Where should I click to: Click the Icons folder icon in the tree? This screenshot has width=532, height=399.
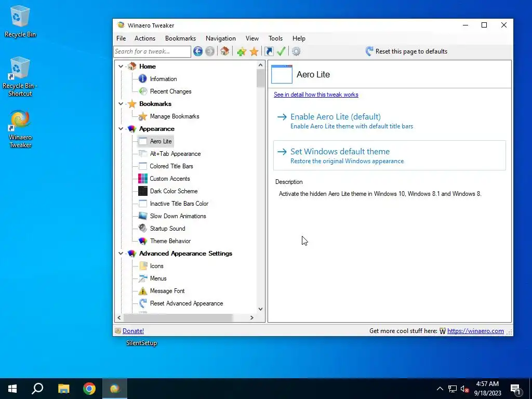tap(143, 266)
